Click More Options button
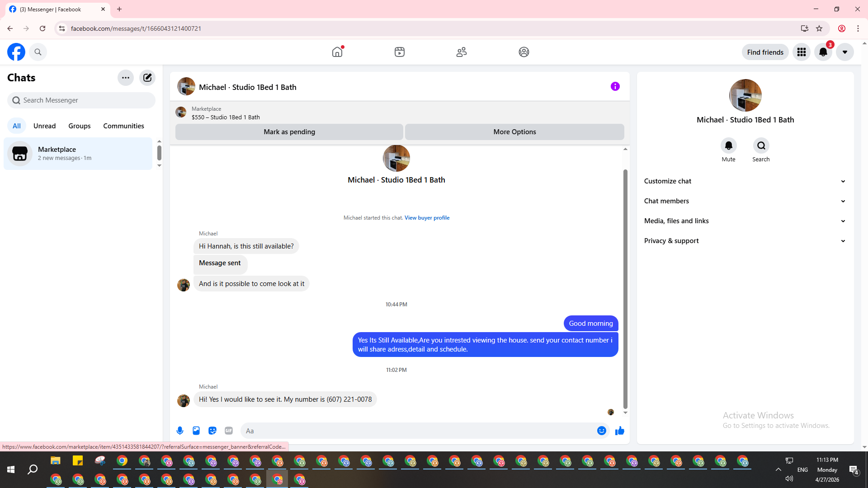Viewport: 868px width, 488px height. [x=514, y=132]
